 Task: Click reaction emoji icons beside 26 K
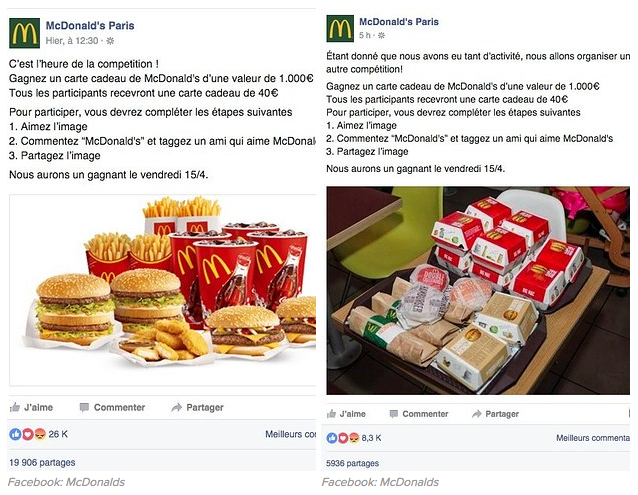[x=27, y=434]
